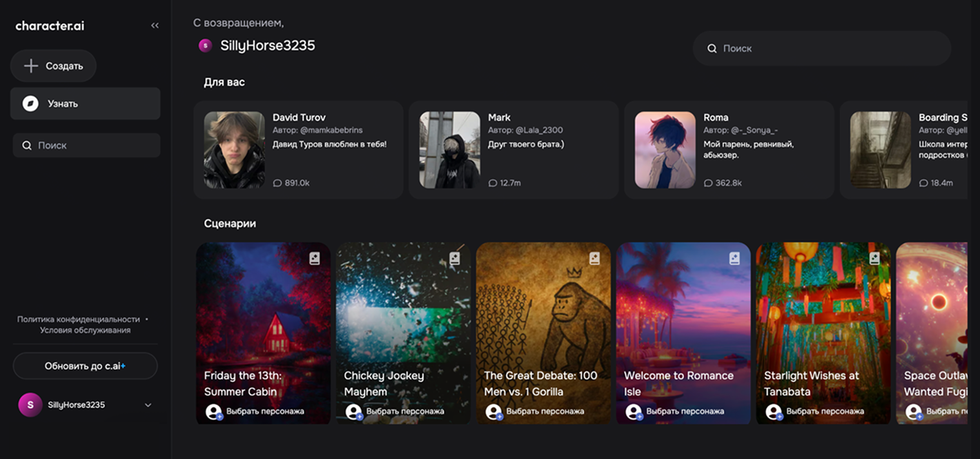Click the sidebar Поиск search field

(86, 146)
